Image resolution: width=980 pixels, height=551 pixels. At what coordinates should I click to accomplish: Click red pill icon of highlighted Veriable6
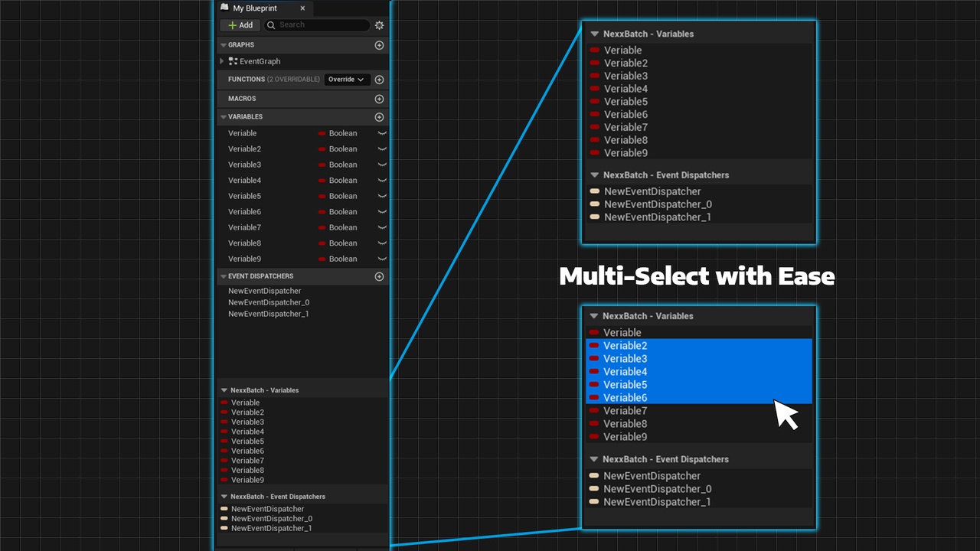tap(594, 397)
